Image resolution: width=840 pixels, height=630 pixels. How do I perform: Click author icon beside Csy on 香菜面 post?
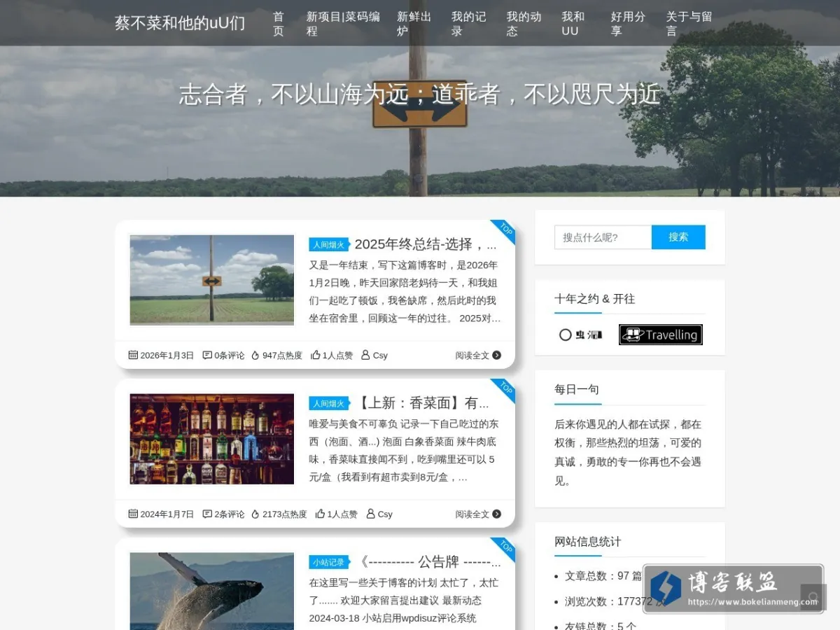[x=370, y=514]
